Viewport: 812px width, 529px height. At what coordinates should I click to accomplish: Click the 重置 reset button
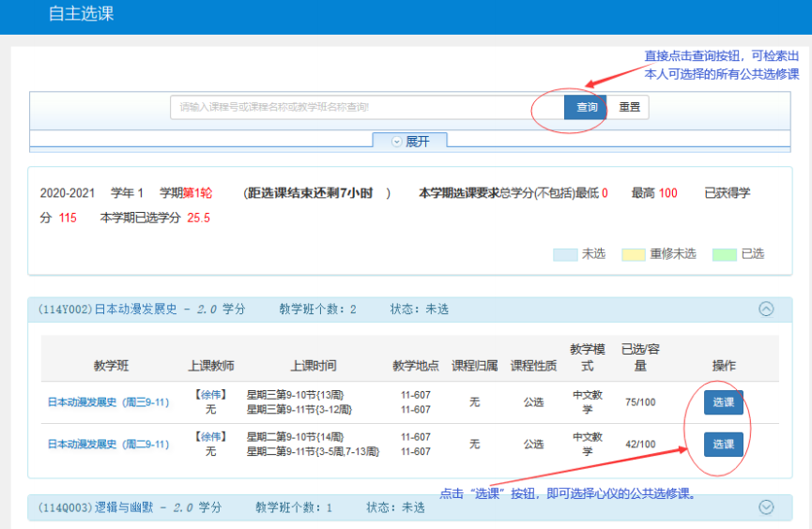(x=629, y=107)
